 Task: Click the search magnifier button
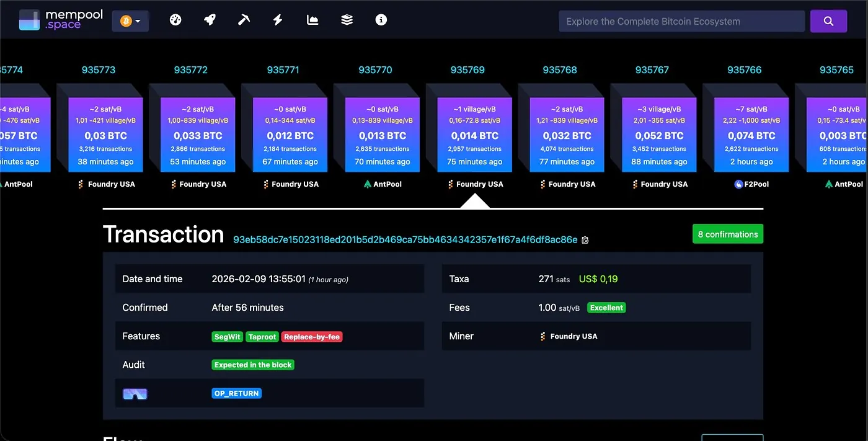click(x=828, y=20)
